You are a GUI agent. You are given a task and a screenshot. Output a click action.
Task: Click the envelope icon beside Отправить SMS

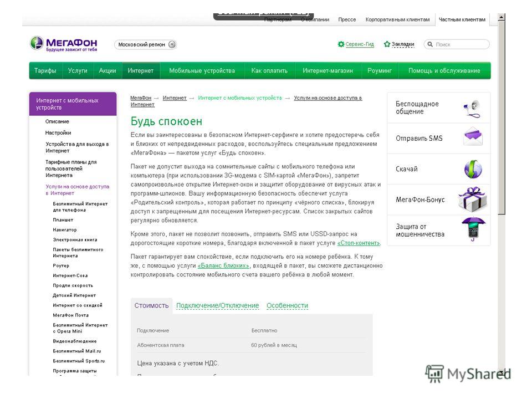coord(473,137)
